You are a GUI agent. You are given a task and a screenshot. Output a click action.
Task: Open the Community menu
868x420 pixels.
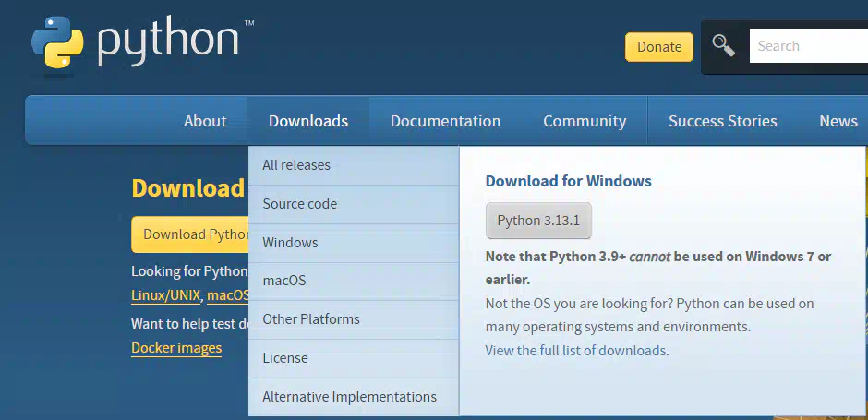585,121
